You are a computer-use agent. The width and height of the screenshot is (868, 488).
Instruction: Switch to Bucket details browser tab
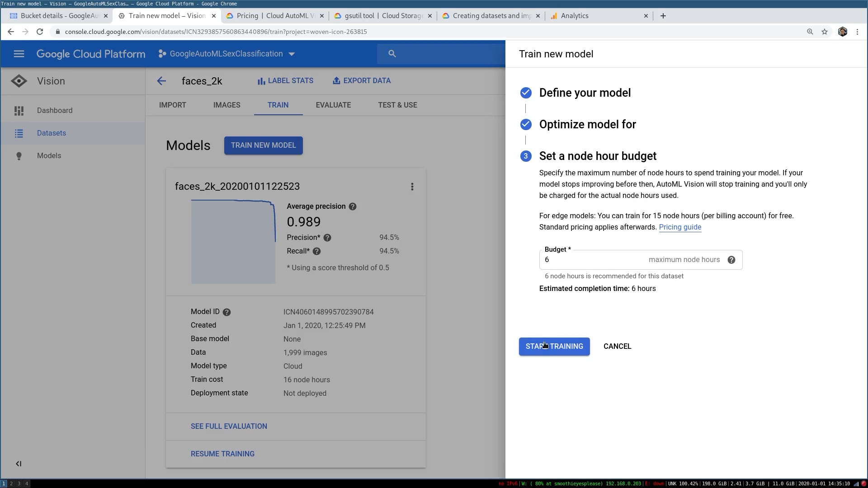coord(59,16)
